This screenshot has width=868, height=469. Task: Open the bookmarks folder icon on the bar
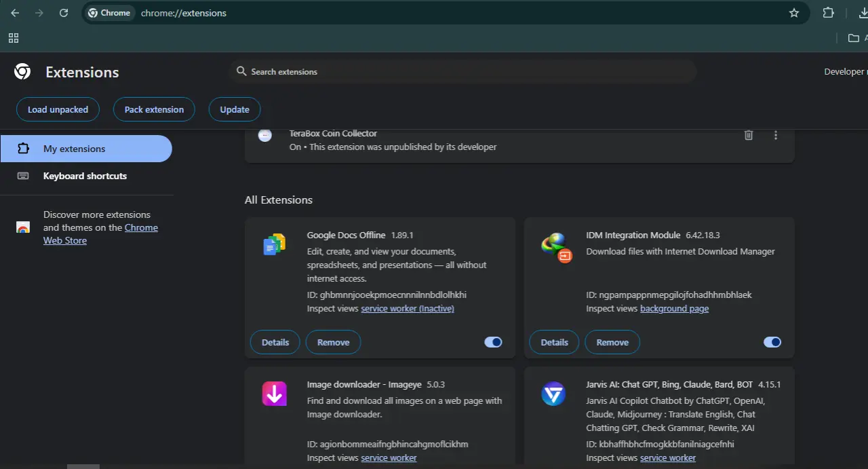pyautogui.click(x=854, y=38)
